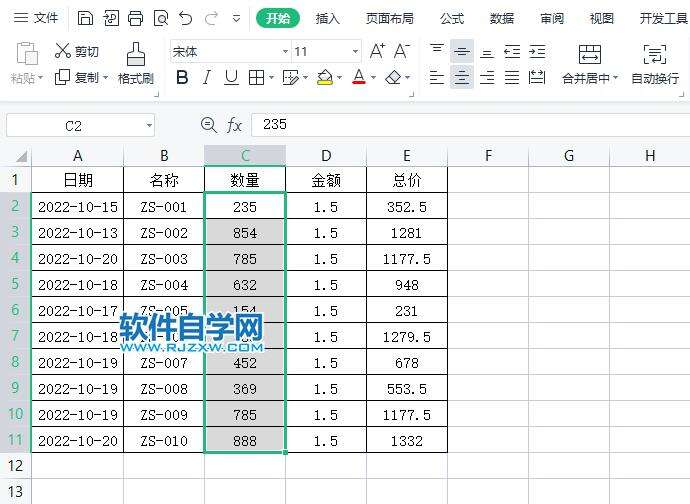Apply the red font color

[x=359, y=77]
